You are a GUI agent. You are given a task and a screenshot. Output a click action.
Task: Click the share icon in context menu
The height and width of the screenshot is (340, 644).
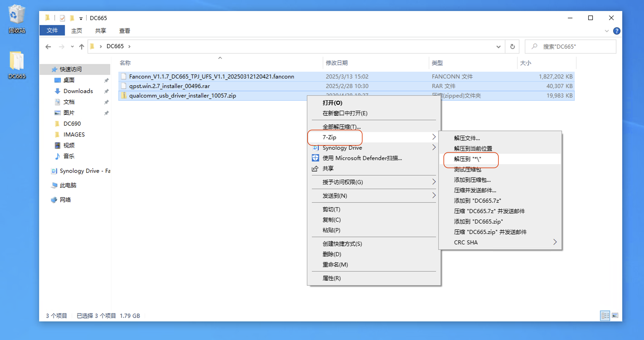315,168
